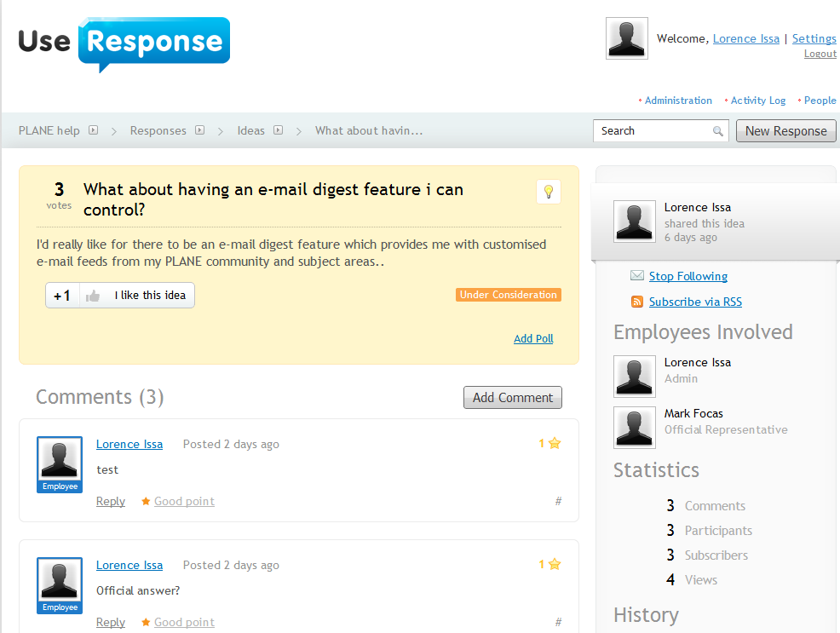Click permalink hash on test comment

[x=558, y=501]
